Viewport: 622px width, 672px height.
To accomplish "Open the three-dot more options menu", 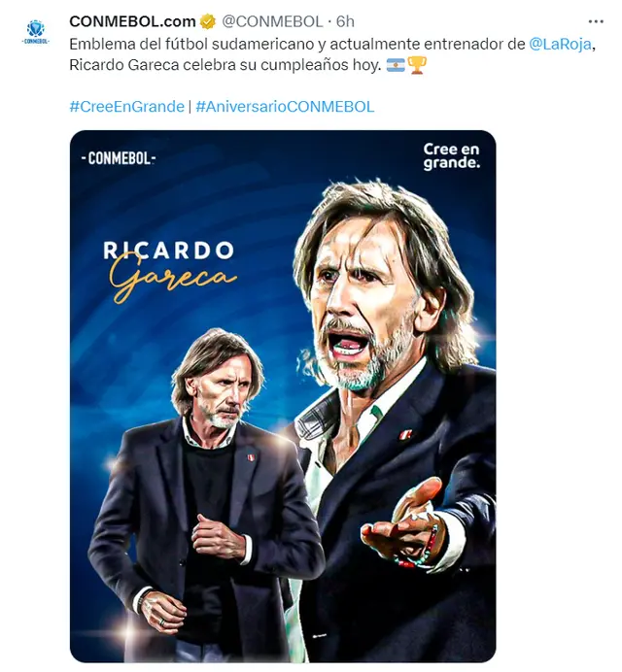I will coord(596,21).
